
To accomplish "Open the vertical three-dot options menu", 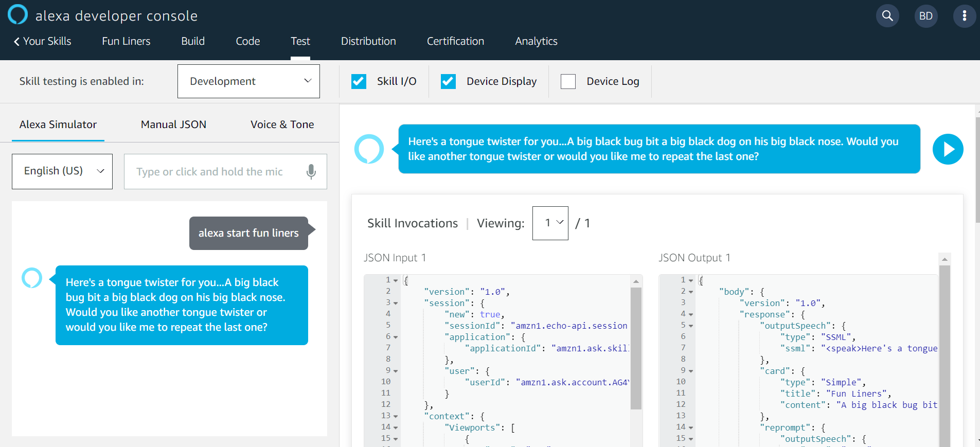I will coord(964,16).
